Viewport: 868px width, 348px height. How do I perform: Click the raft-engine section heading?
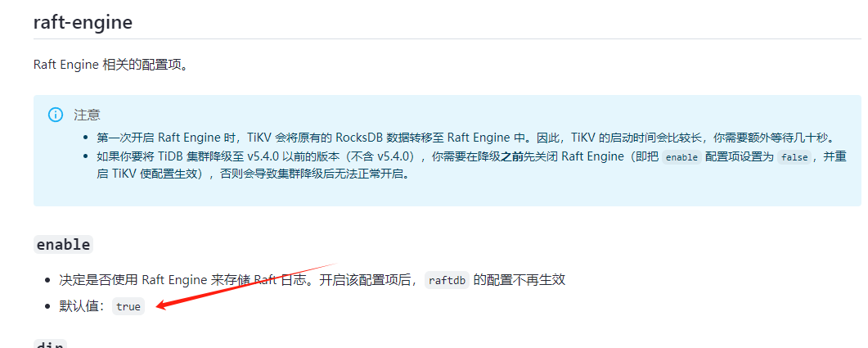(x=83, y=23)
